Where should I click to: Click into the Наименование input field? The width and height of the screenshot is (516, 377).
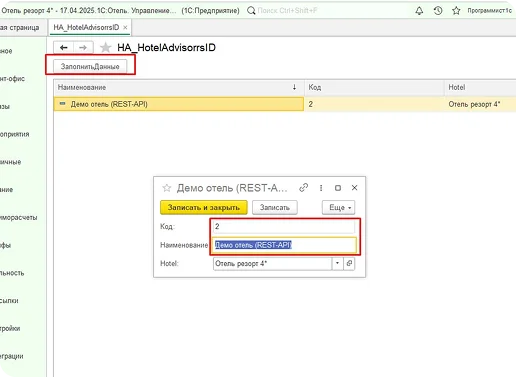click(x=284, y=245)
